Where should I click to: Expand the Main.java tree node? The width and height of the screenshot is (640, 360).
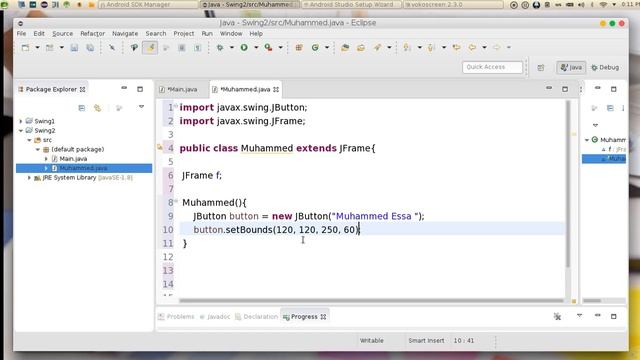coord(46,159)
